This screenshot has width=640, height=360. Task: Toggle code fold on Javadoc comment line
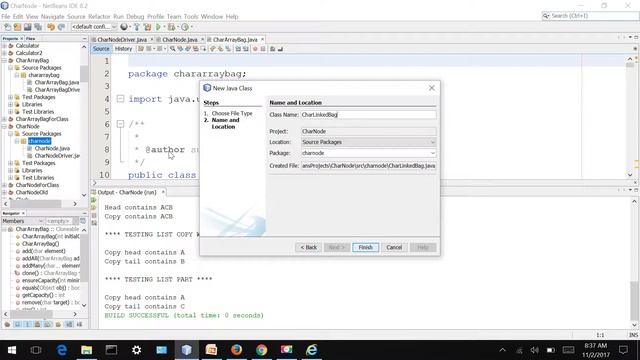point(120,124)
